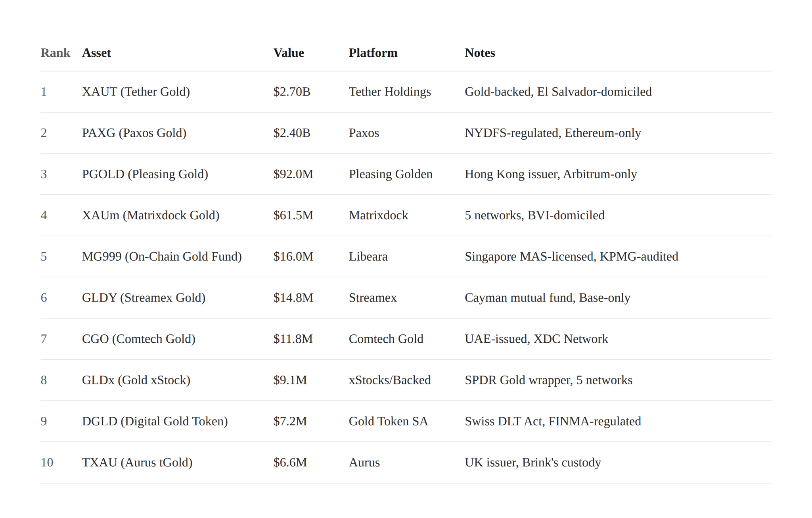Click the Value column header

pos(288,53)
